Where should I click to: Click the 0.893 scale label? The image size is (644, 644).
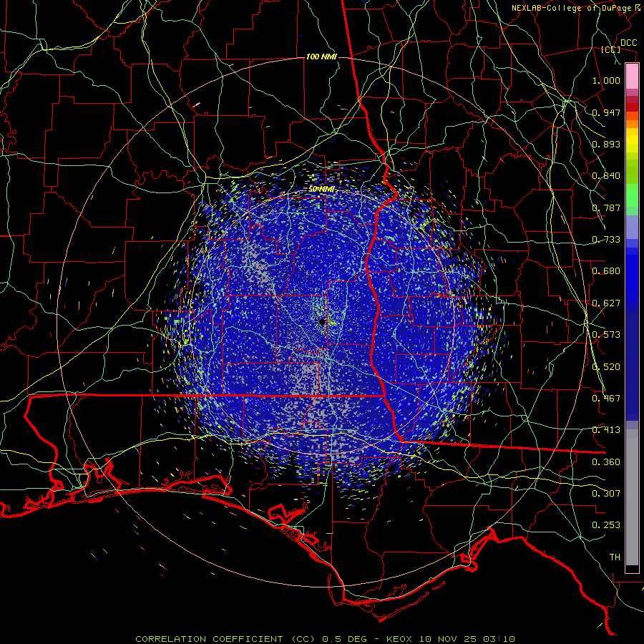pyautogui.click(x=606, y=144)
